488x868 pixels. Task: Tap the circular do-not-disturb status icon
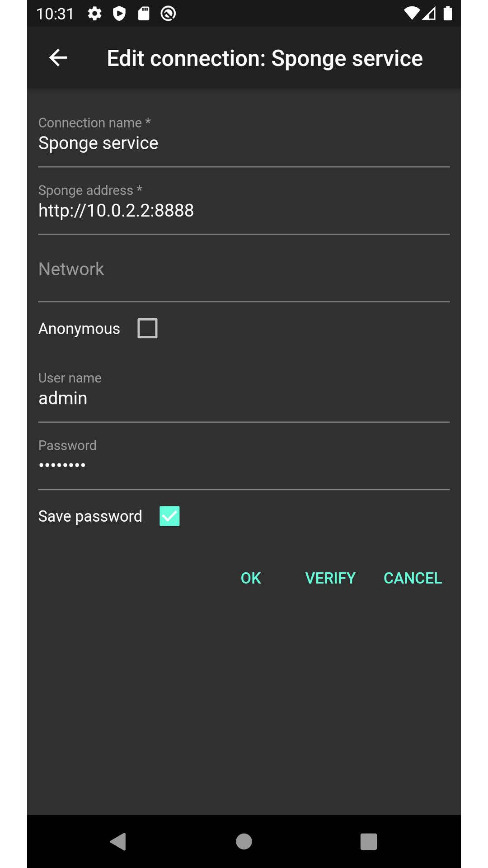(168, 14)
